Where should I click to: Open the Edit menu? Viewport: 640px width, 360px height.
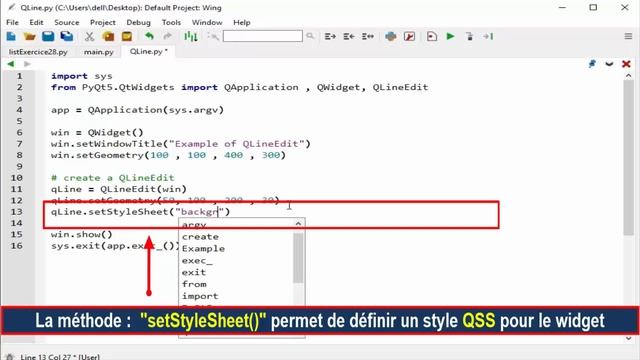36,22
